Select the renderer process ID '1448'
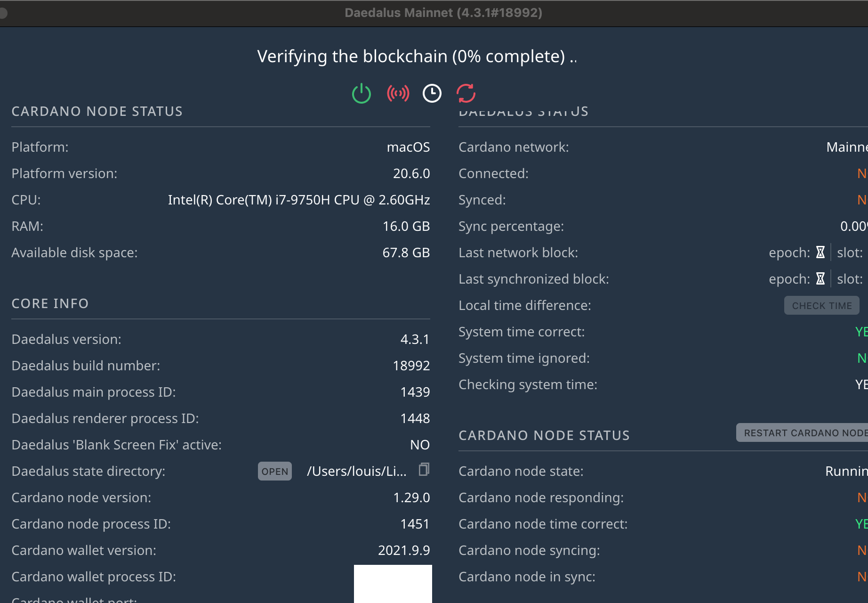Image resolution: width=868 pixels, height=603 pixels. 415,418
